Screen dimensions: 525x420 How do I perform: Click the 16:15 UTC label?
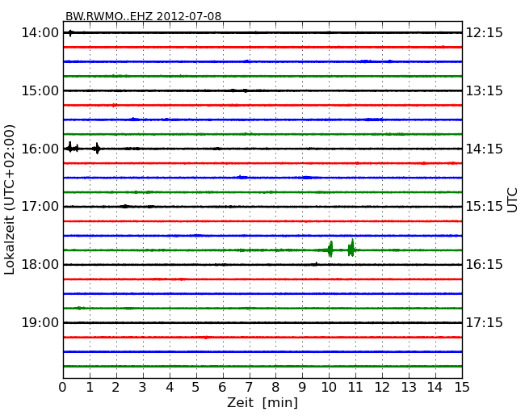[x=485, y=265]
